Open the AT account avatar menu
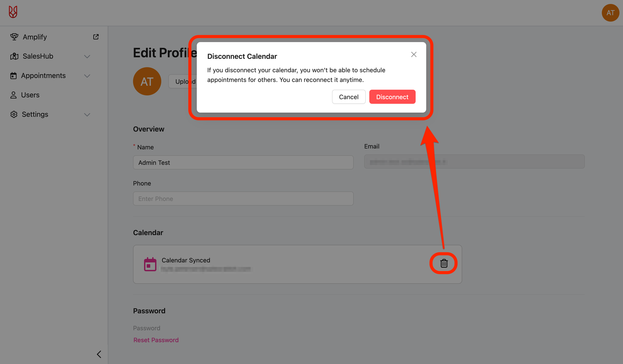 pos(610,13)
